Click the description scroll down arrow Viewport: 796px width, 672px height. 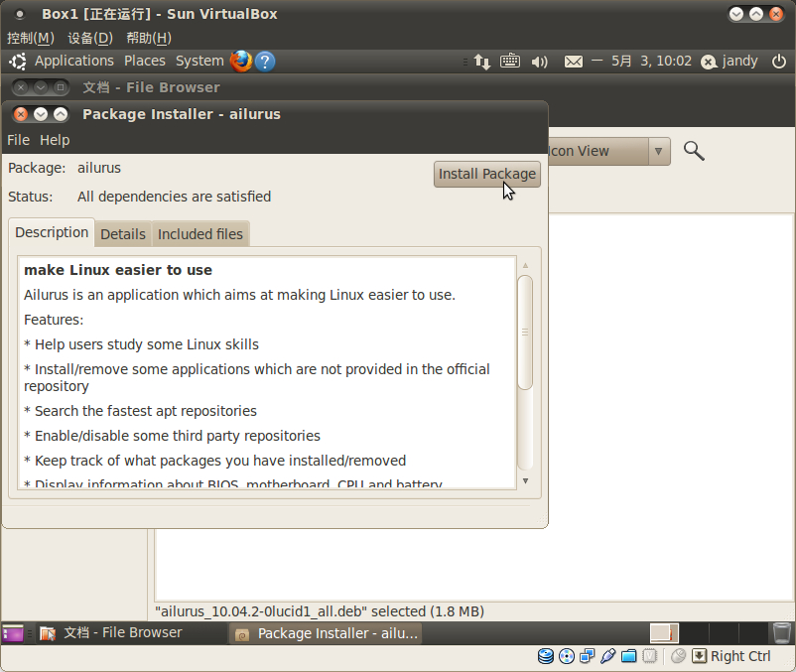click(x=525, y=480)
